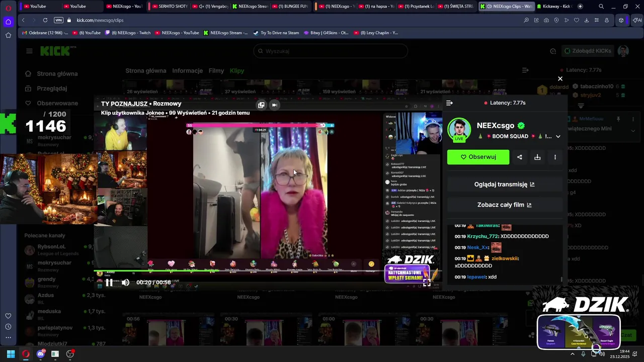The width and height of the screenshot is (644, 362).
Task: Reload the page
Action: click(45, 20)
